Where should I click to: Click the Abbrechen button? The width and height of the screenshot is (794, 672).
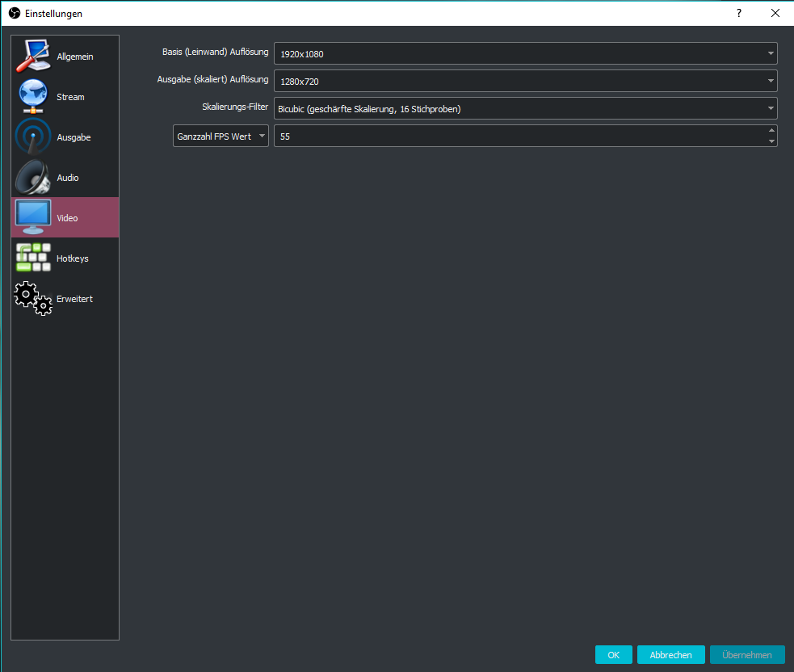click(670, 655)
